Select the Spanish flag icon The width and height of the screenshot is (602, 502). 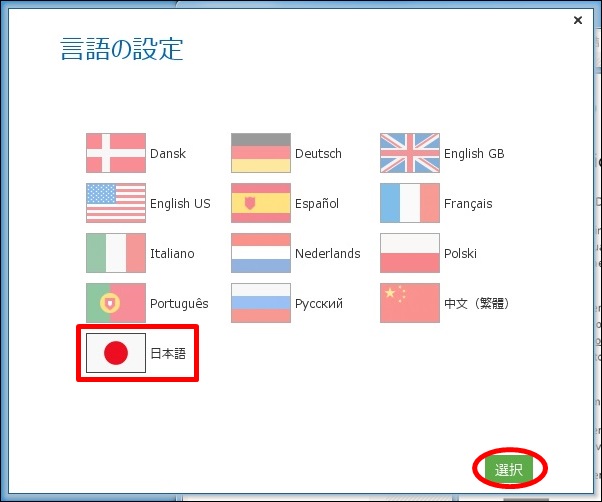coord(261,203)
